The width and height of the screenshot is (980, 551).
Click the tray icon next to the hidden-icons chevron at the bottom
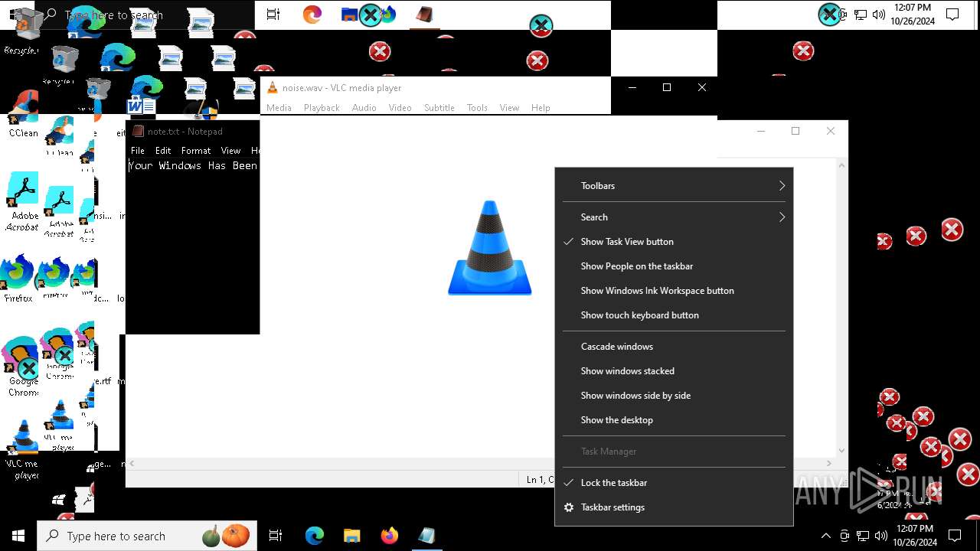click(844, 536)
